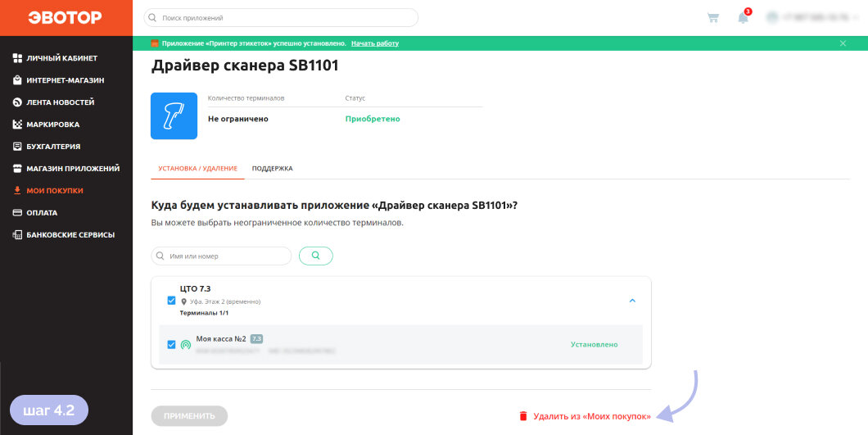Click the Не ограничено value
The height and width of the screenshot is (435, 868).
point(238,119)
